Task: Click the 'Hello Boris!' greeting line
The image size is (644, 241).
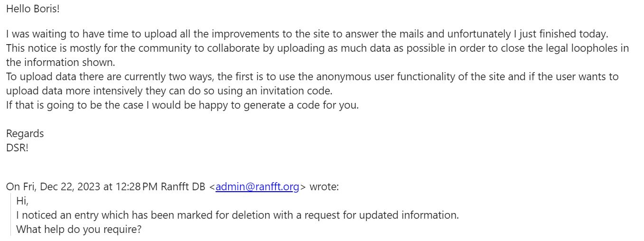Action: [x=33, y=9]
